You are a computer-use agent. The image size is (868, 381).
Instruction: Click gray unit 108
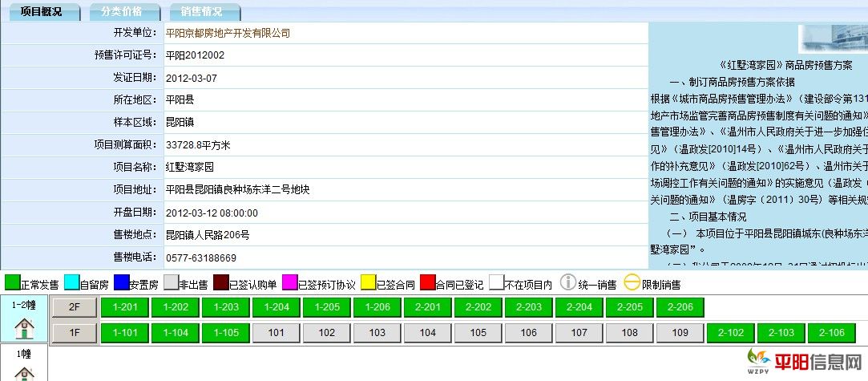(x=630, y=333)
